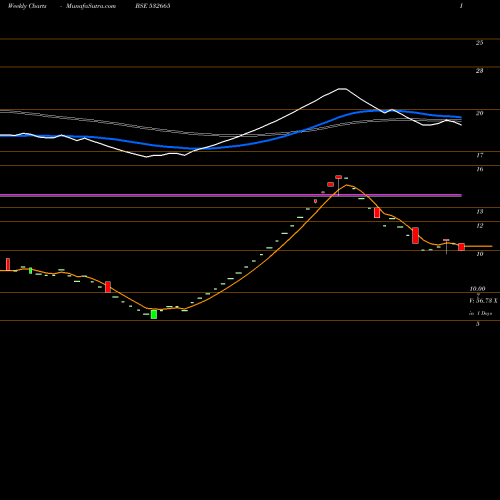Viewport: 500px width, 500px height.
Task: Click the 'BSE 532665' symbol text
Action: click(x=153, y=6)
